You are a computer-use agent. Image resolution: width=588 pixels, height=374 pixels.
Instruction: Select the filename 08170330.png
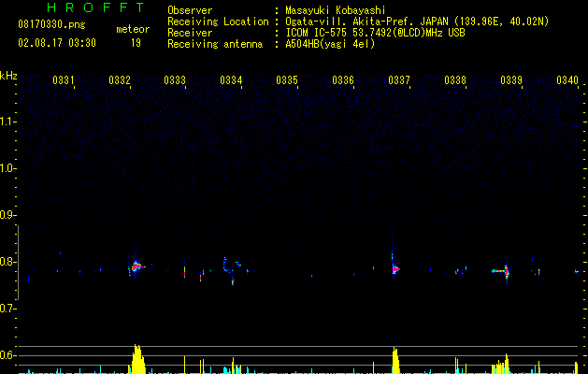(x=51, y=25)
